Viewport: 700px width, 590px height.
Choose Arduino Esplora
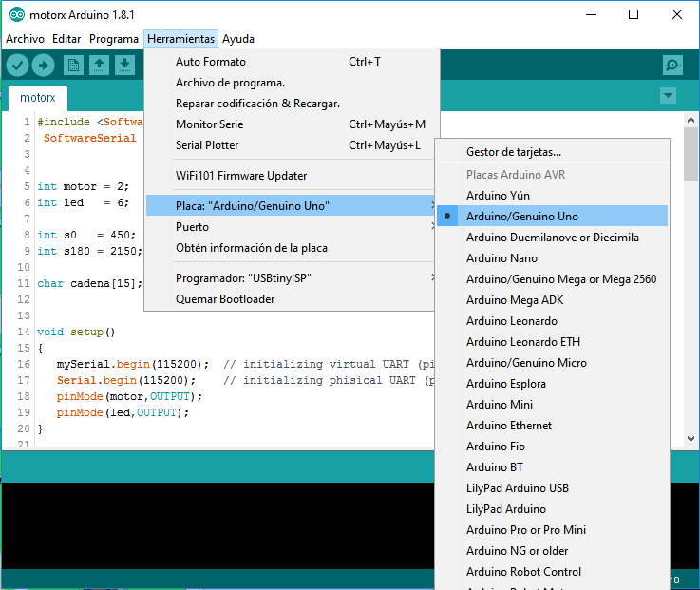coord(552,384)
